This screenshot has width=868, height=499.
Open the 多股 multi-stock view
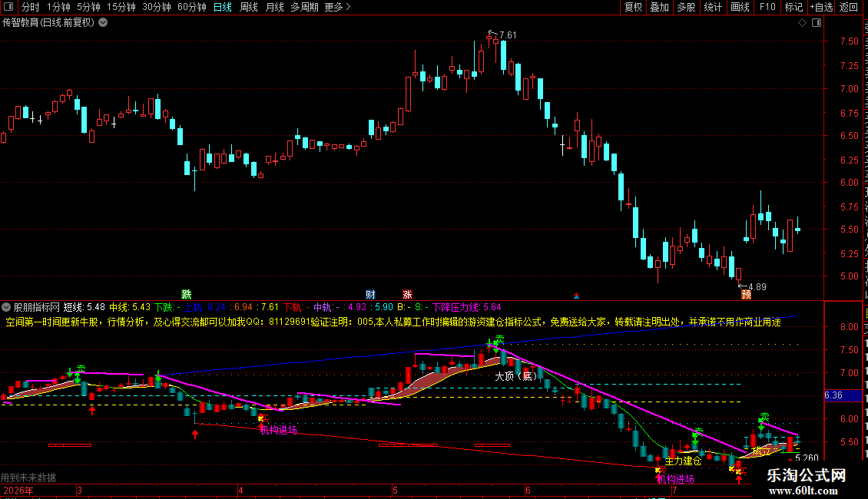[x=686, y=7]
